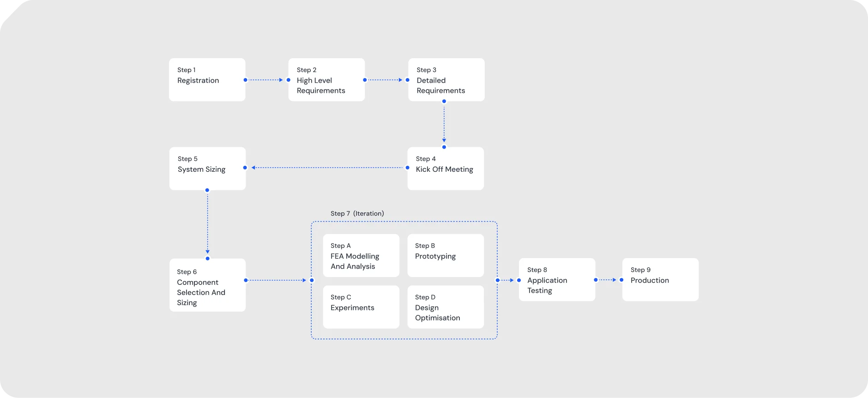This screenshot has width=868, height=398.
Task: Click the System Sizing step card
Action: [207, 169]
